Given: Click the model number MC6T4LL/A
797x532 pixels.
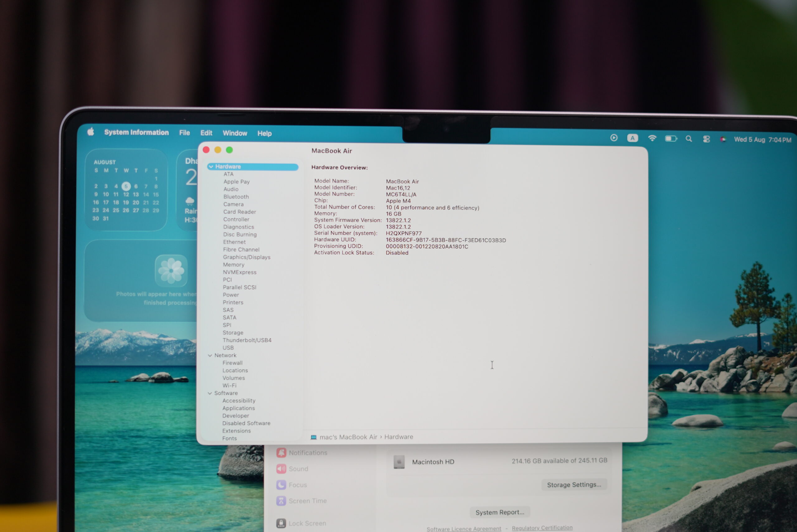Looking at the screenshot, I should pyautogui.click(x=401, y=194).
